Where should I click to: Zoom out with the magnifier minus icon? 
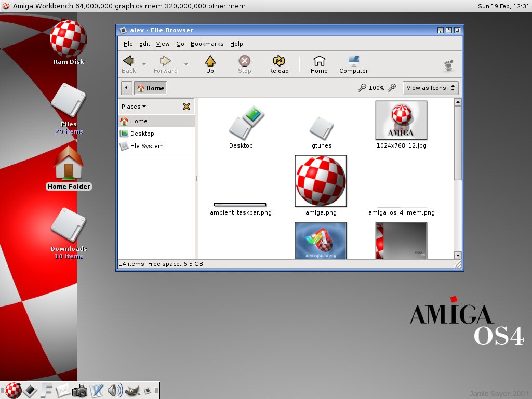(362, 88)
